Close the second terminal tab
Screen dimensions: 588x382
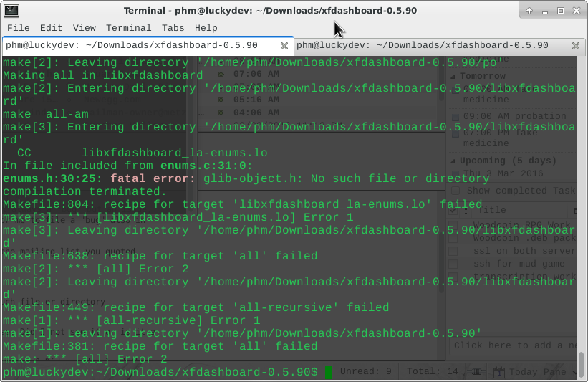tap(576, 45)
